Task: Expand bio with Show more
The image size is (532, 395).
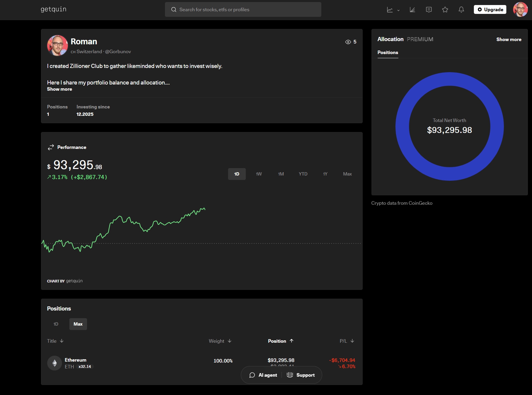Action: [x=59, y=89]
